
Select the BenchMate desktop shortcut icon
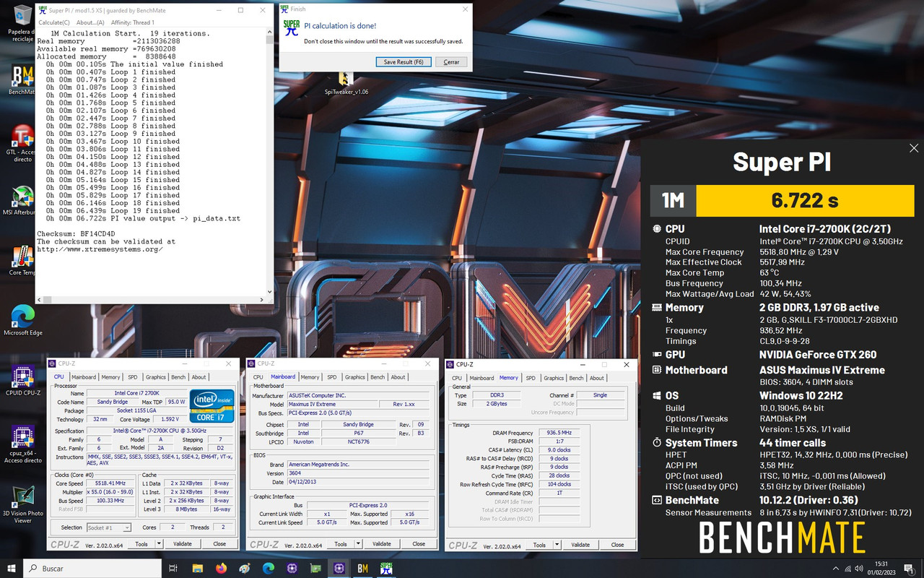tap(23, 79)
